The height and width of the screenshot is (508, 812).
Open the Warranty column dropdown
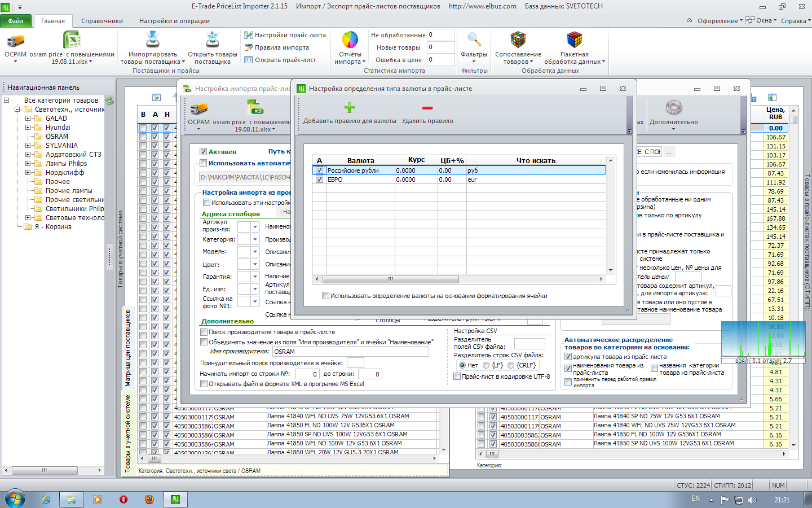click(255, 277)
